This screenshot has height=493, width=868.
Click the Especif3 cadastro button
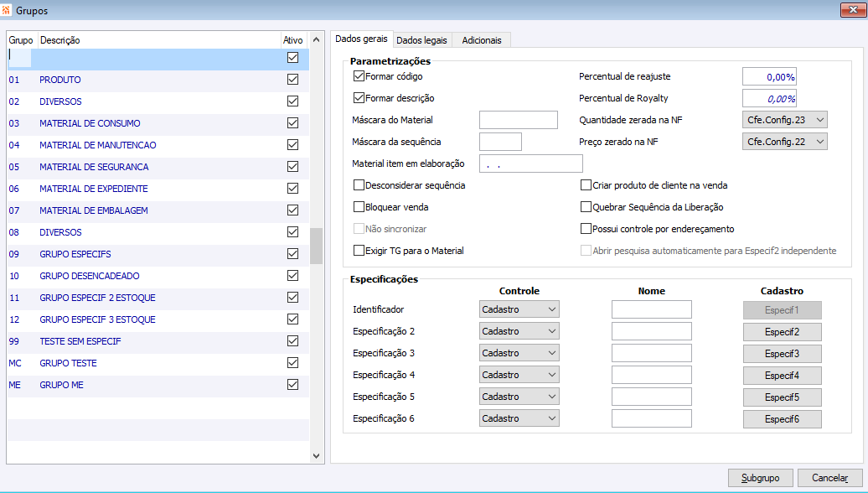783,354
